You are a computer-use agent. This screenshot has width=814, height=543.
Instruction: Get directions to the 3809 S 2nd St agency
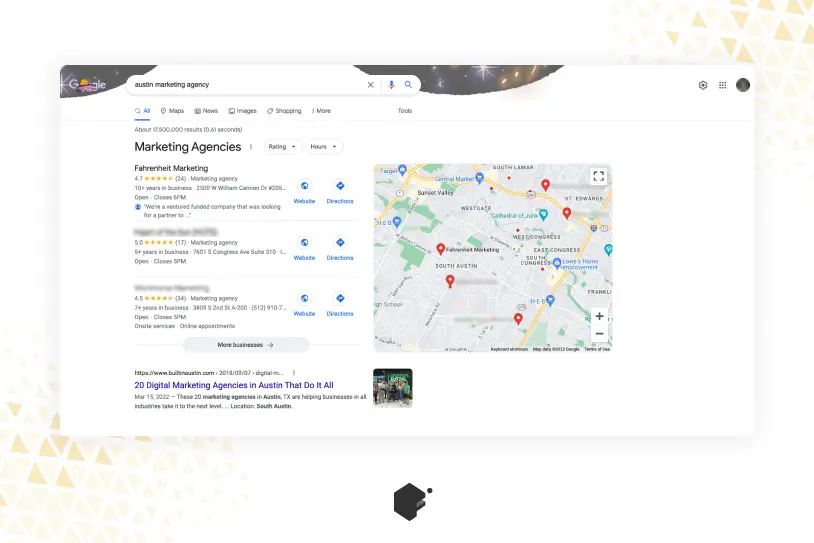340,304
